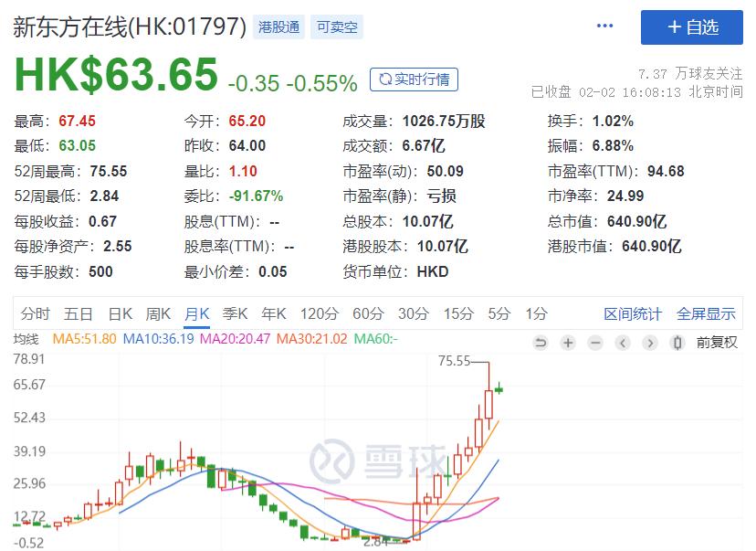Image resolution: width=756 pixels, height=551 pixels.
Task: Zoom in on the chart using plus icon
Action: click(568, 343)
